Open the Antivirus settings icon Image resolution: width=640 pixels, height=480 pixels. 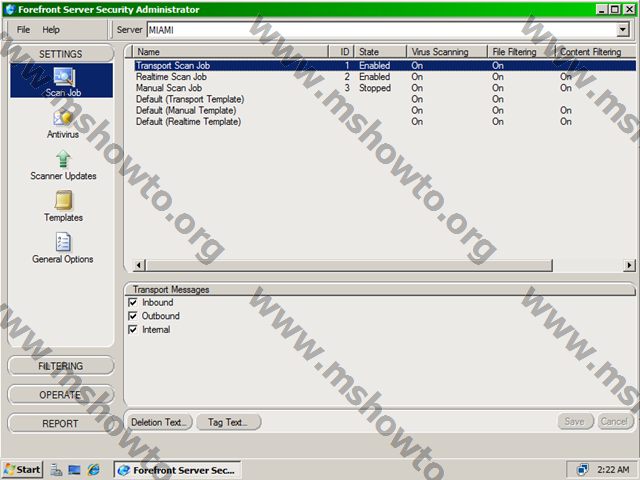(x=62, y=124)
